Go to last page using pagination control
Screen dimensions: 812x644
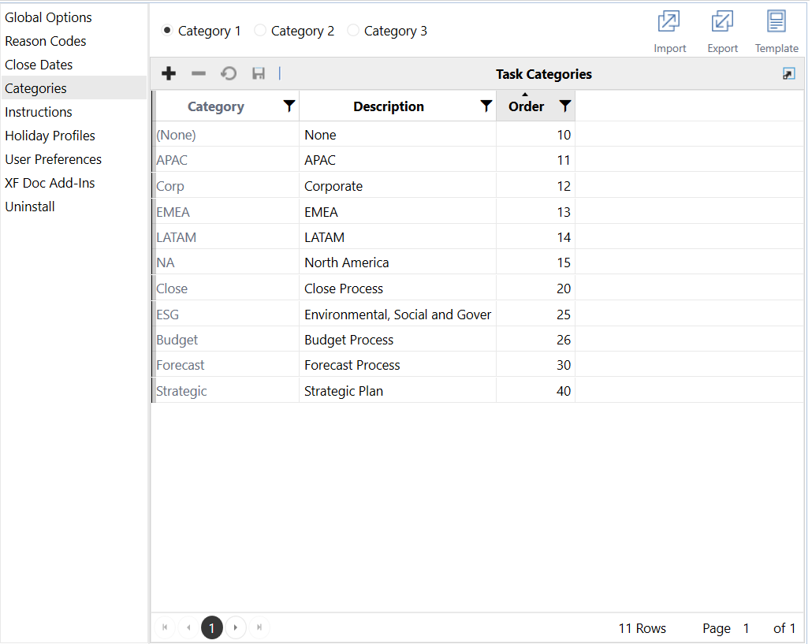[259, 627]
